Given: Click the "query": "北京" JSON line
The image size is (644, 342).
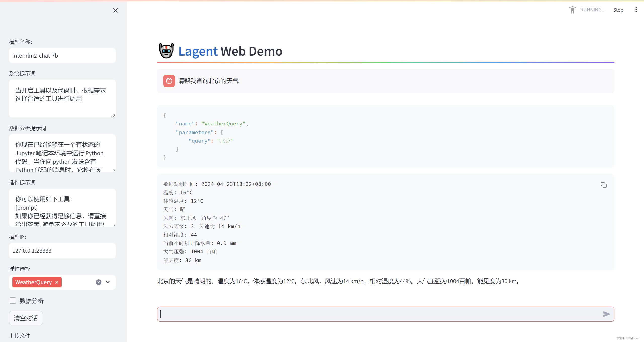Looking at the screenshot, I should point(211,141).
